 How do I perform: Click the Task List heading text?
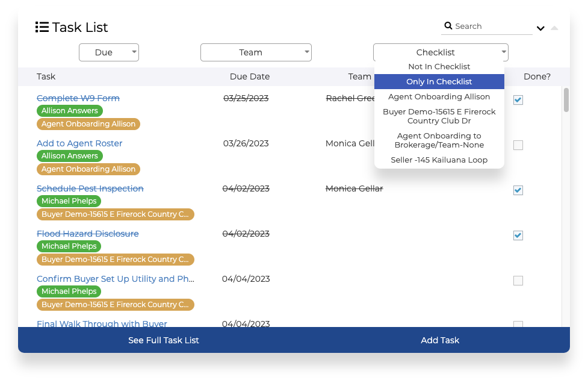pos(80,27)
